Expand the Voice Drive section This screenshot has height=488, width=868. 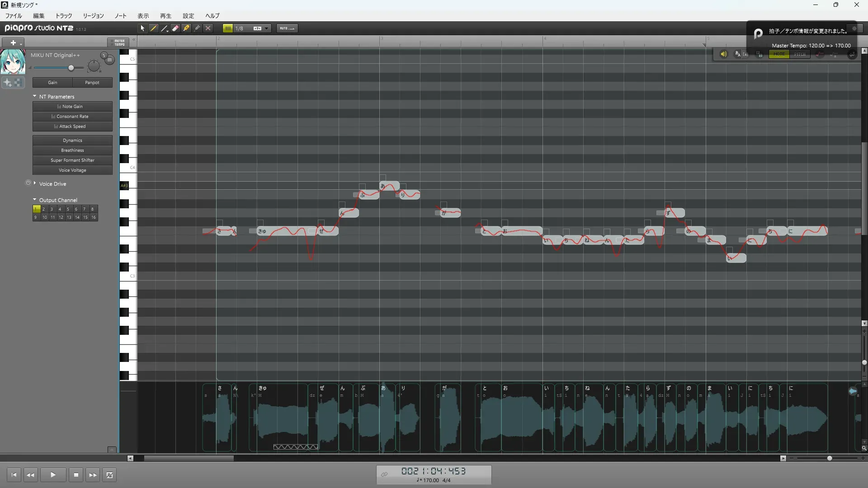click(35, 183)
